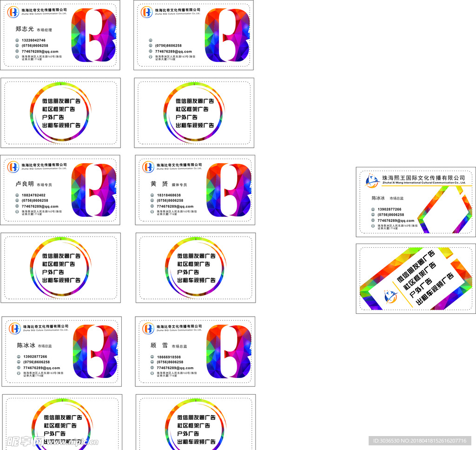Click the large rainbow B on 郑志光's card
Image resolution: width=476 pixels, height=450 pixels.
pos(94,35)
